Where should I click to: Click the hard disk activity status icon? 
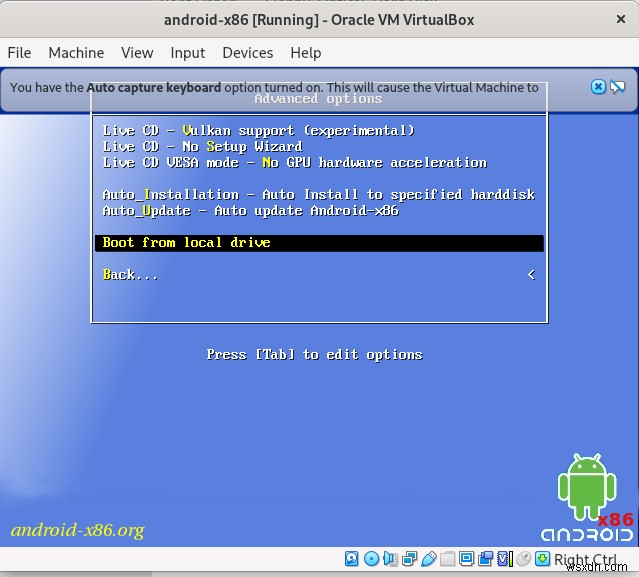click(x=351, y=559)
